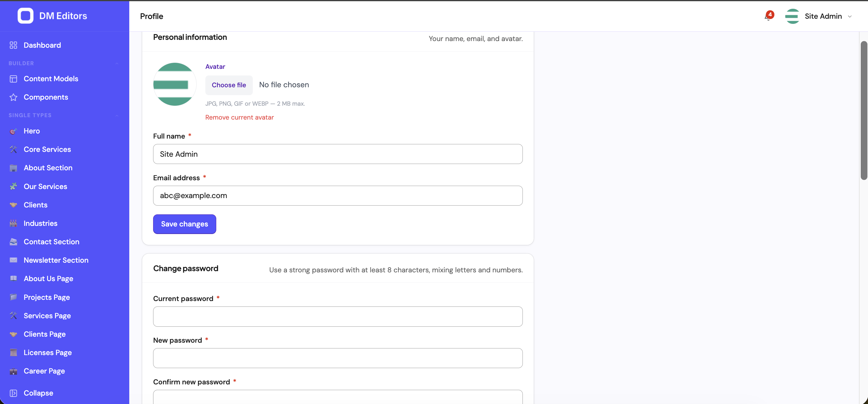This screenshot has height=404, width=868.
Task: Open Newsletter Section entry
Action: (x=65, y=260)
